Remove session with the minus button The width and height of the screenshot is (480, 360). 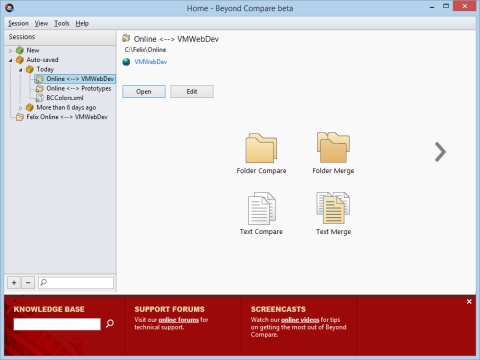[28, 283]
